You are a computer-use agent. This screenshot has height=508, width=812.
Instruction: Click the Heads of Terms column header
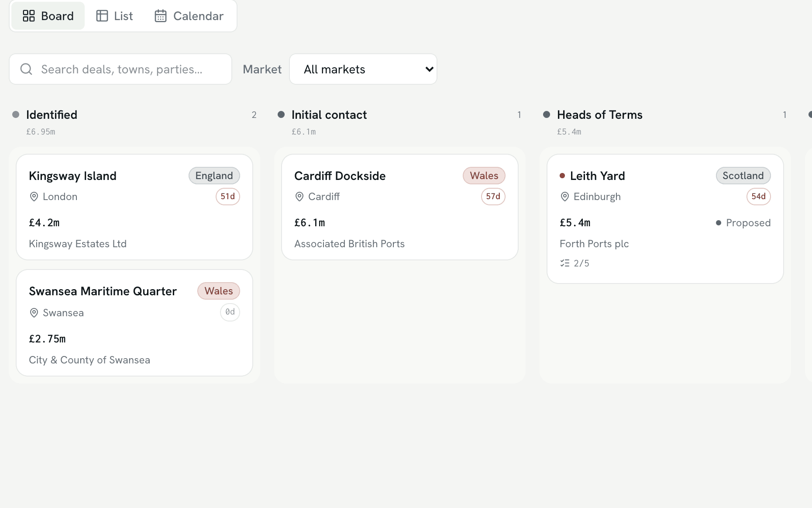[x=600, y=115]
